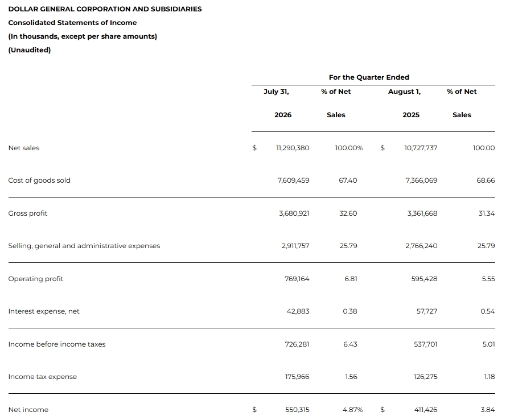This screenshot has height=420, width=510.
Task: Click the Gross profit row label
Action: [x=28, y=213]
